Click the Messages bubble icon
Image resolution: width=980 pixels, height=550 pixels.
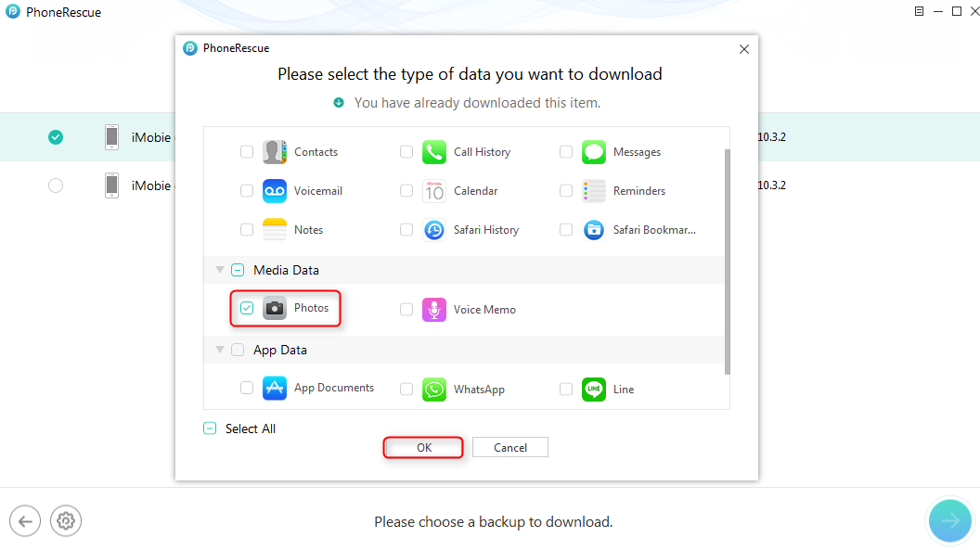pyautogui.click(x=594, y=152)
